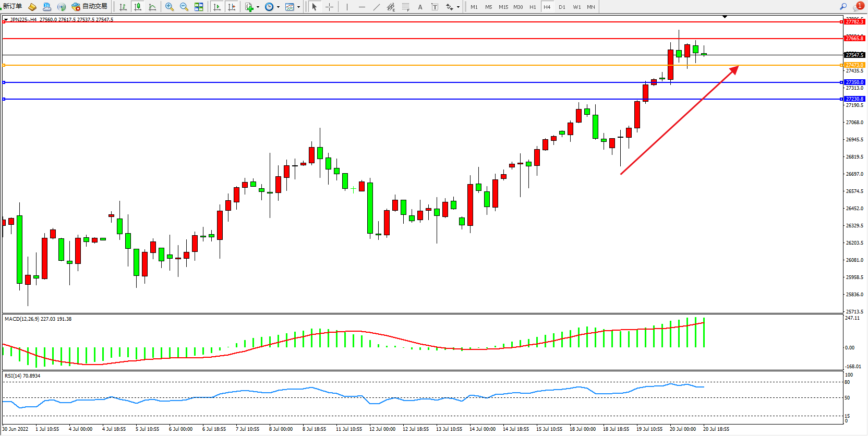Open the notifications chat bubble with badge
The image size is (868, 436).
pos(858,7)
